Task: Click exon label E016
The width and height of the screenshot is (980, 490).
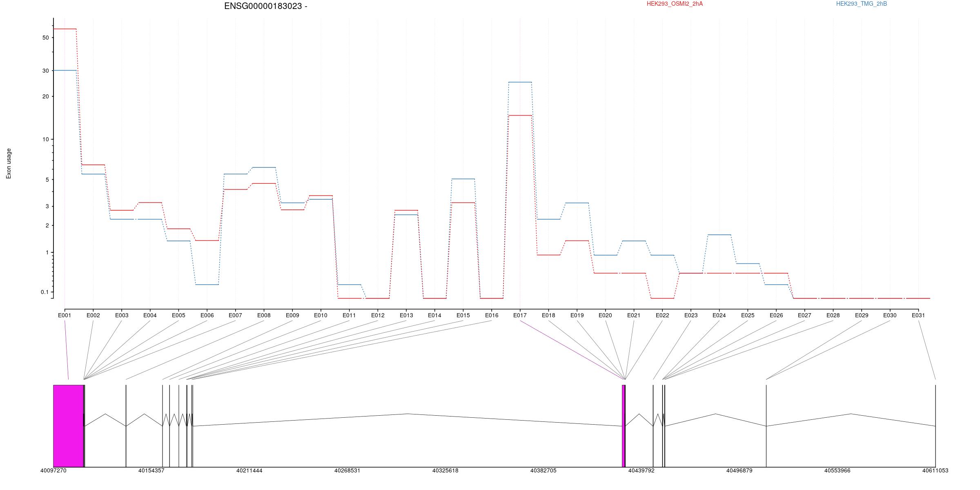Action: (492, 315)
